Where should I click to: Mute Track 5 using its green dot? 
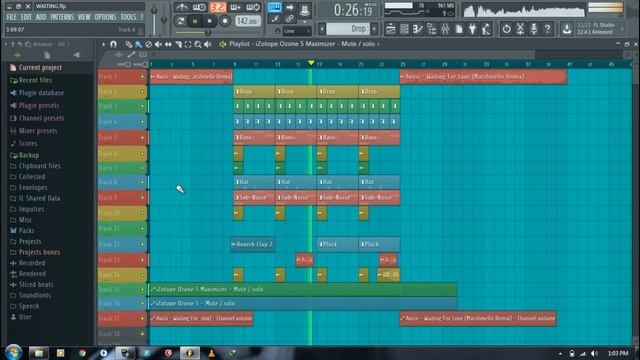[x=142, y=138]
